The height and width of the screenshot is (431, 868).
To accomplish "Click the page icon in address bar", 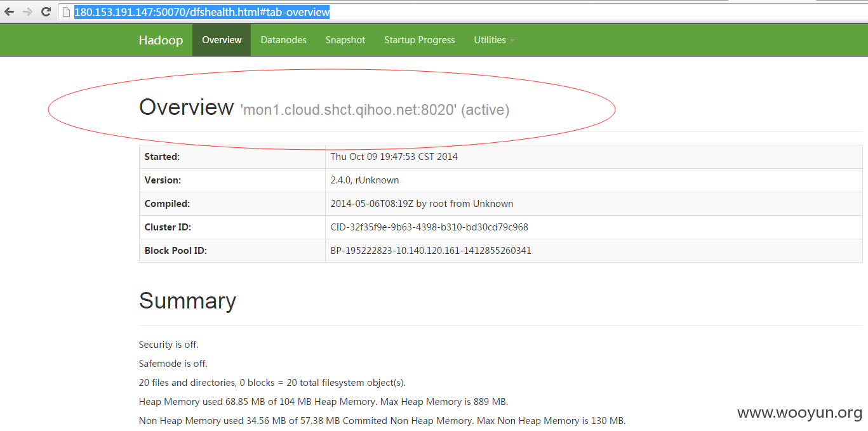I will pos(65,12).
